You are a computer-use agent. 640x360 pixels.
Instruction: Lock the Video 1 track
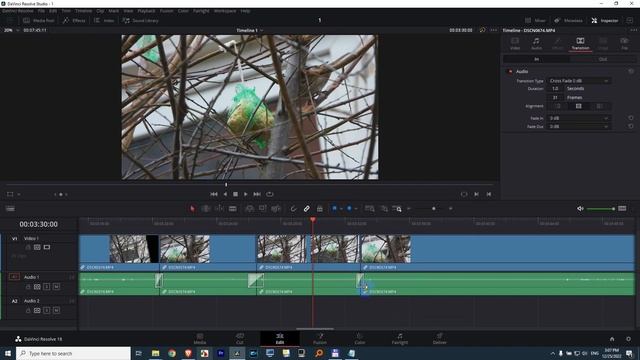tap(28, 247)
